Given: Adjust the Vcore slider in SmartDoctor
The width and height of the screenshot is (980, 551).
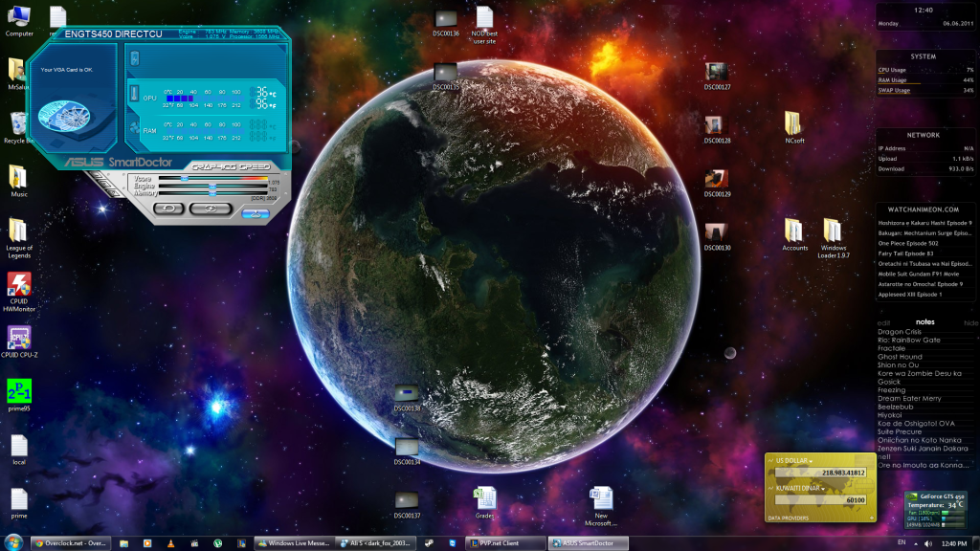Looking at the screenshot, I should coord(185,178).
